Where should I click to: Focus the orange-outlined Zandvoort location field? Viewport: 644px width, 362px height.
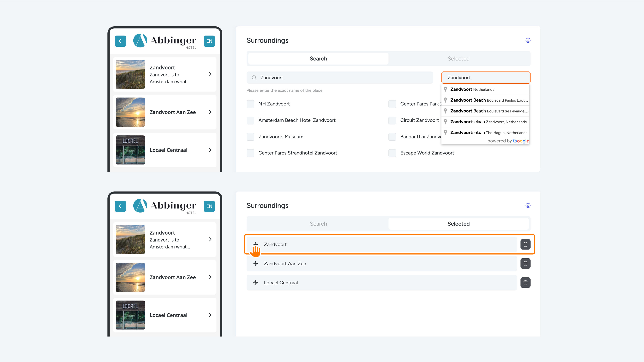point(486,78)
